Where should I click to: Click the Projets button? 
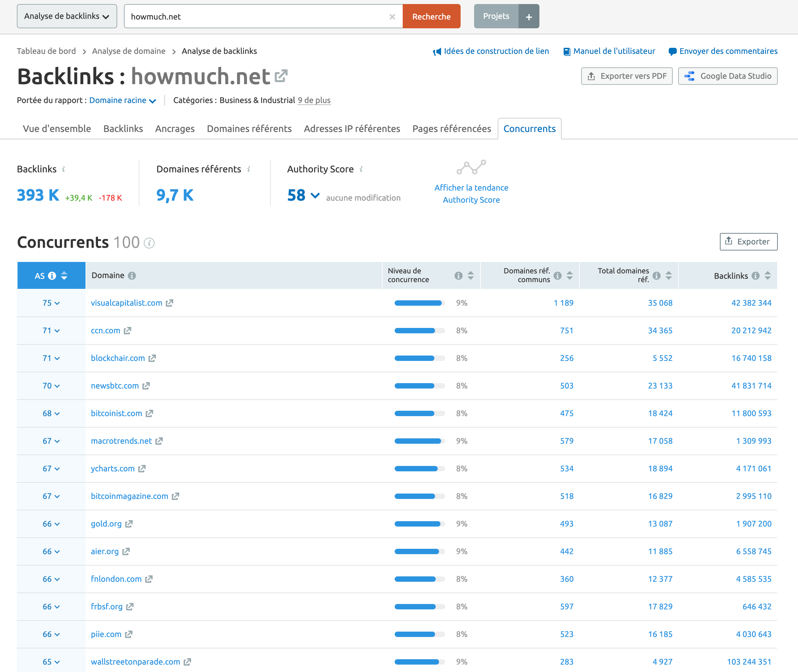click(x=496, y=16)
